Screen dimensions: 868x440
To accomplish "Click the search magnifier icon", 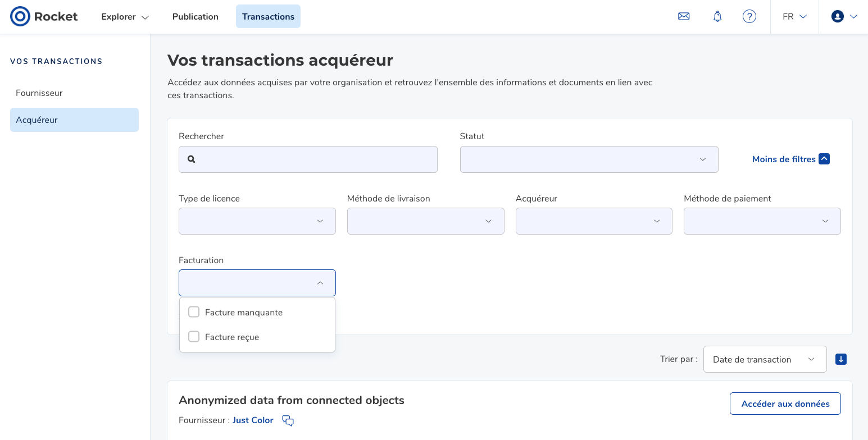I will pyautogui.click(x=191, y=159).
